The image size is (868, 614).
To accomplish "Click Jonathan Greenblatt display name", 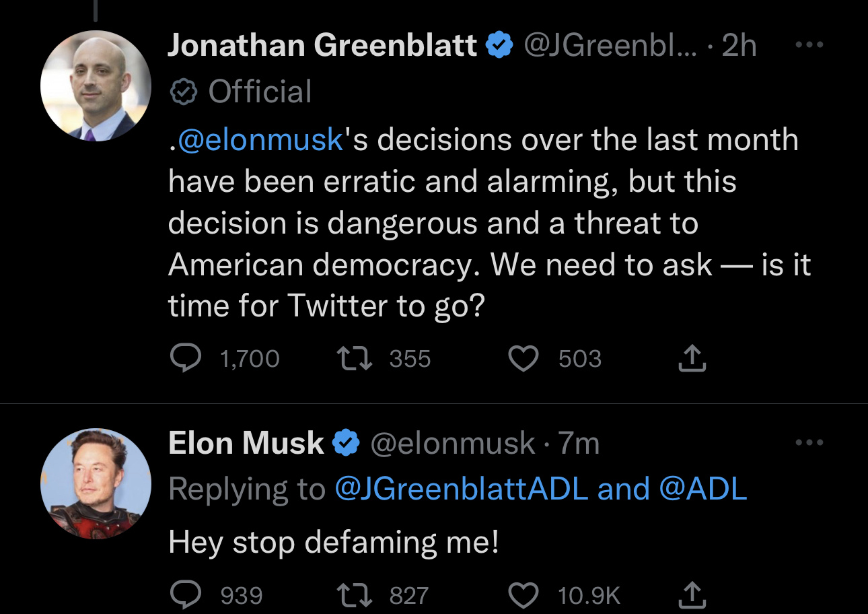I will 322,46.
